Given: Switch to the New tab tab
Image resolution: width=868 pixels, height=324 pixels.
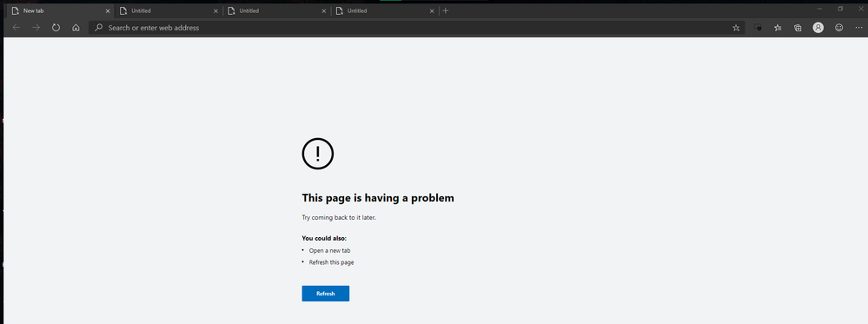Looking at the screenshot, I should pos(61,10).
